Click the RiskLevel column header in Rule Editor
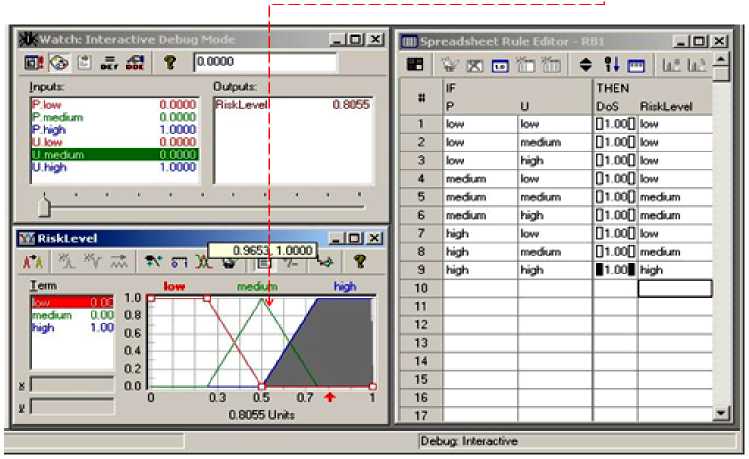This screenshot has height=459, width=749. pos(666,107)
